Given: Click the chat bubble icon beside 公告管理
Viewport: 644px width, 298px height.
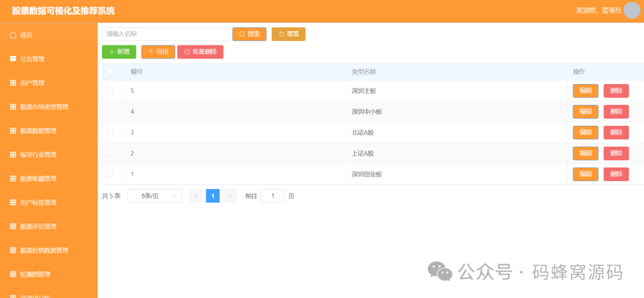Looking at the screenshot, I should tap(13, 58).
